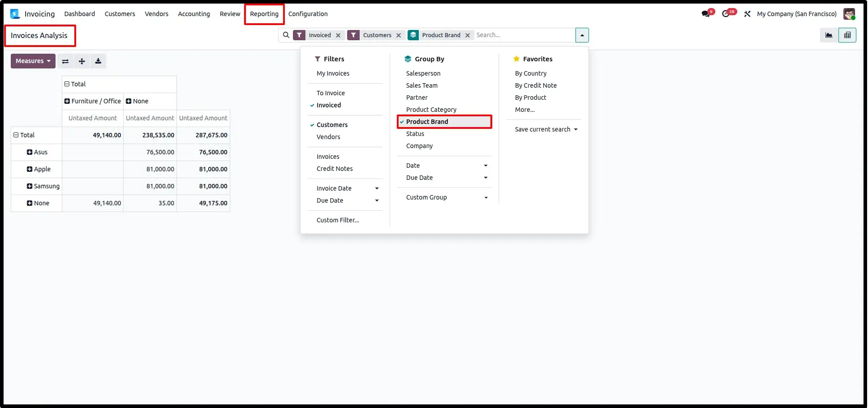The width and height of the screenshot is (868, 408).
Task: Switch to pivot view
Action: [847, 35]
